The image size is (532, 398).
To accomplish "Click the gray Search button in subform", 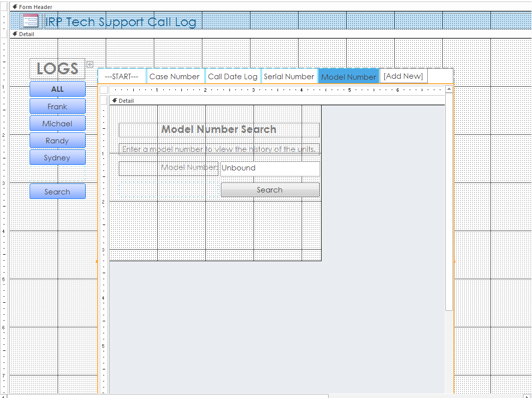I will [x=270, y=190].
